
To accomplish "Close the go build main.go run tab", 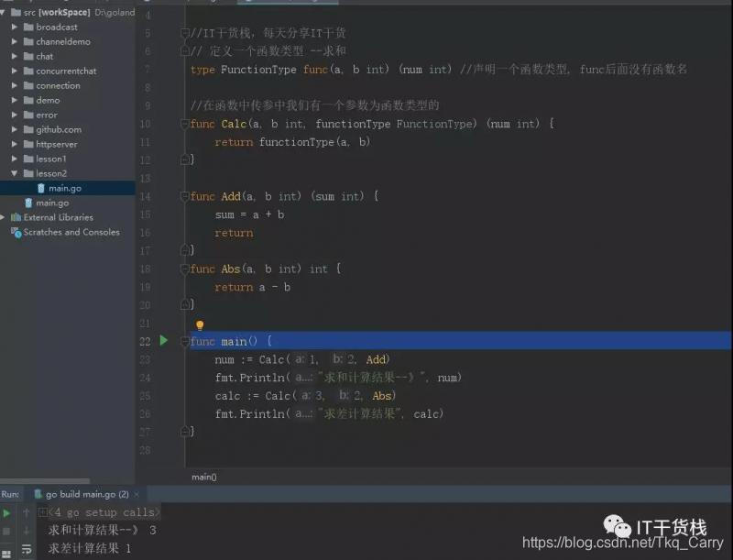I will (137, 494).
